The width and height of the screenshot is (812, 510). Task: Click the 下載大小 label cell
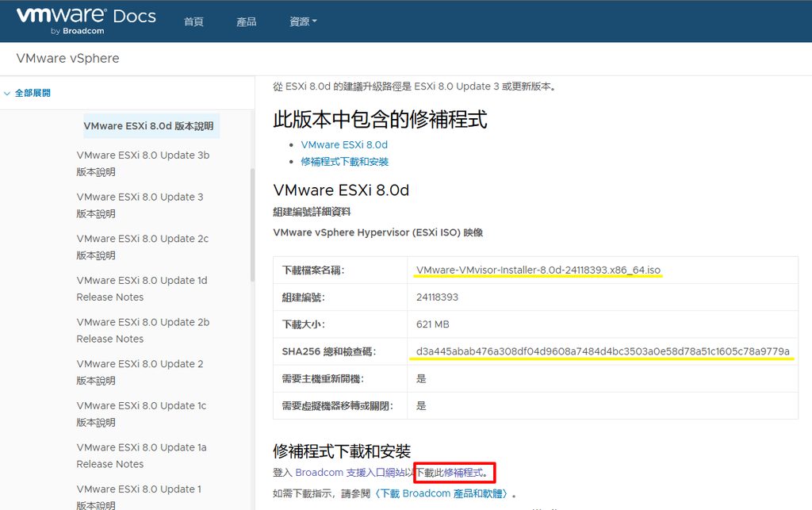point(340,324)
